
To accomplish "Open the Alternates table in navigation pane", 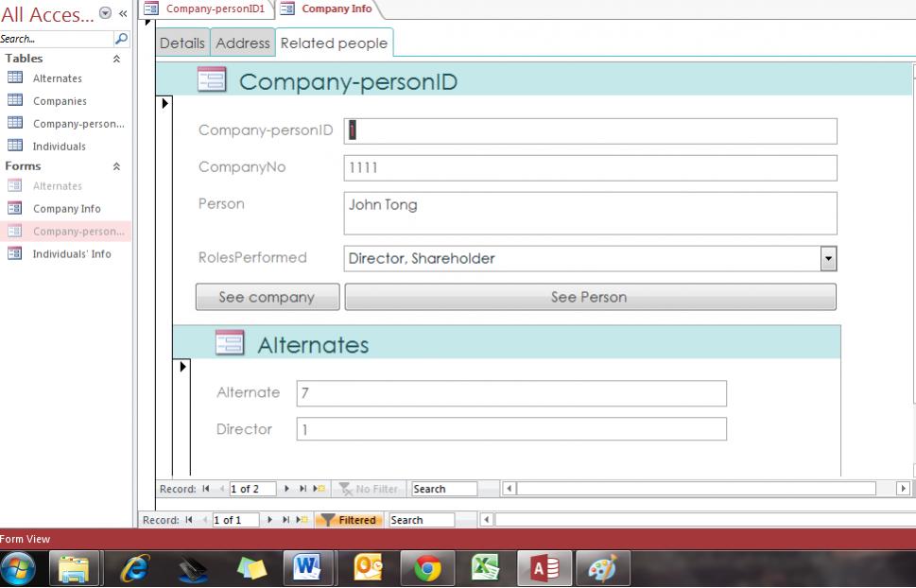I will 58,78.
